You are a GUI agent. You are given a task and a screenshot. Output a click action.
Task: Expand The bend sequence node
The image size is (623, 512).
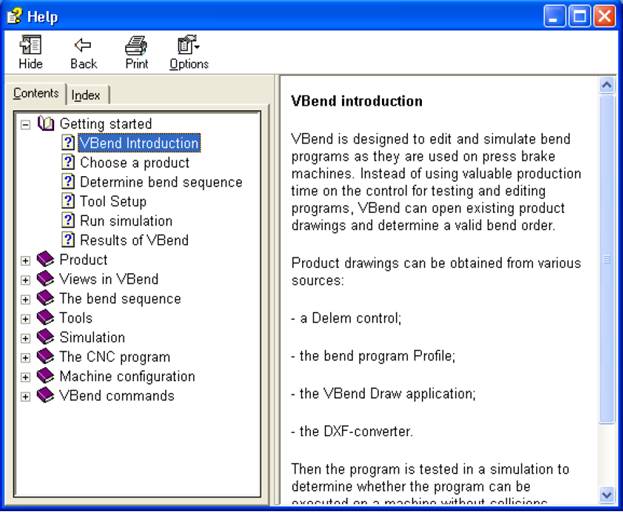pos(25,299)
